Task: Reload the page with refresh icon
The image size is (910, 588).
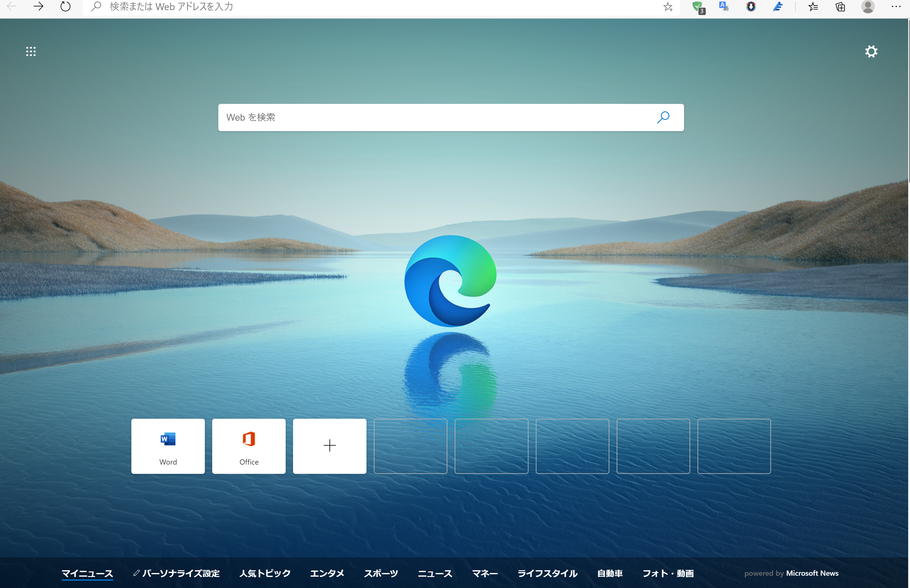Action: (66, 6)
